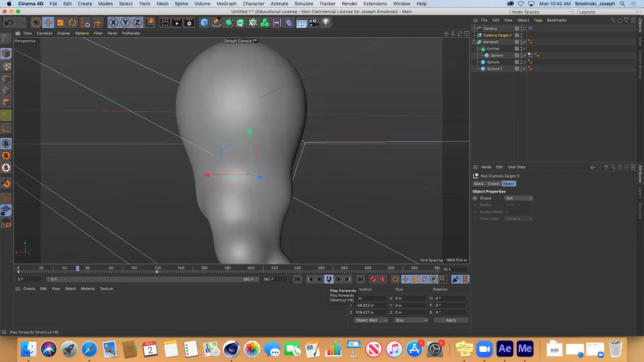This screenshot has width=644, height=362.
Task: Select the Scale tool in top toolbar
Action: pyautogui.click(x=60, y=23)
